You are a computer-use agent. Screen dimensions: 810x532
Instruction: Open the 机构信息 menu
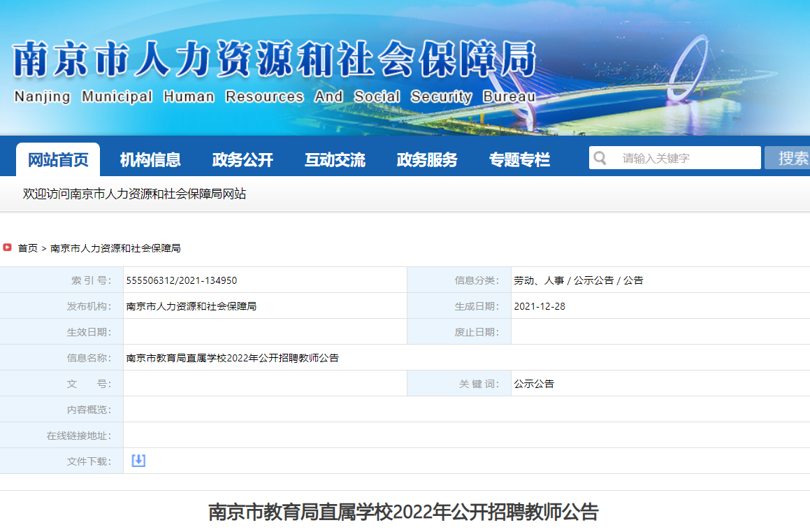click(x=150, y=159)
